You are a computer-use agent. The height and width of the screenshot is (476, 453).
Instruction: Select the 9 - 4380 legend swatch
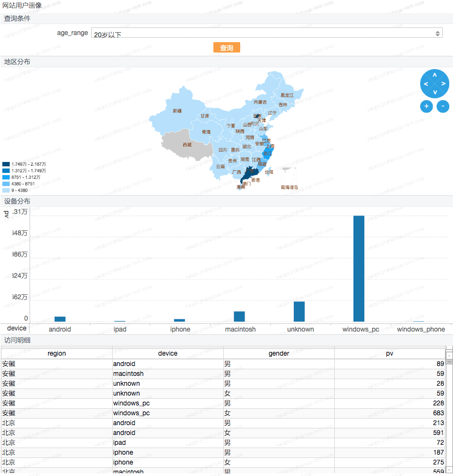[x=6, y=190]
